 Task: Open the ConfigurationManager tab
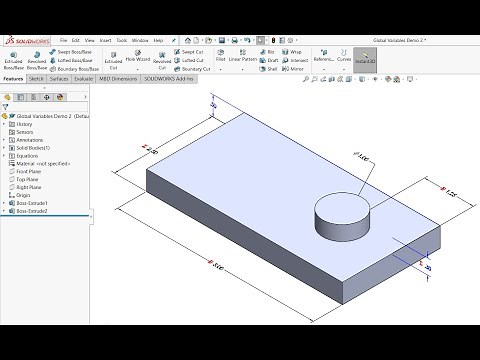click(34, 97)
